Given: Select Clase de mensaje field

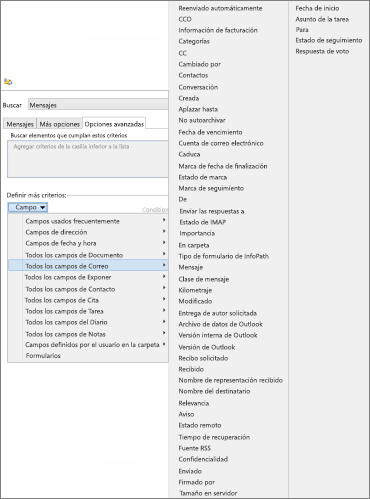Looking at the screenshot, I should point(203,279).
